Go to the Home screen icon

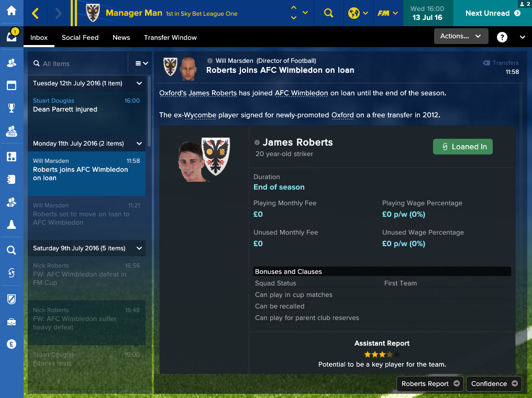[x=12, y=10]
